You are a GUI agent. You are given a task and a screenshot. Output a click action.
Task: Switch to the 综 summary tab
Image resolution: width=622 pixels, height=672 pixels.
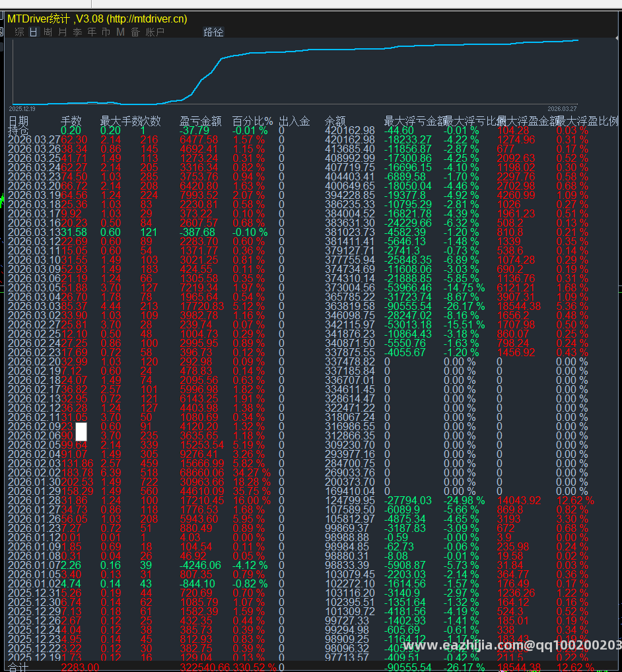(19, 32)
